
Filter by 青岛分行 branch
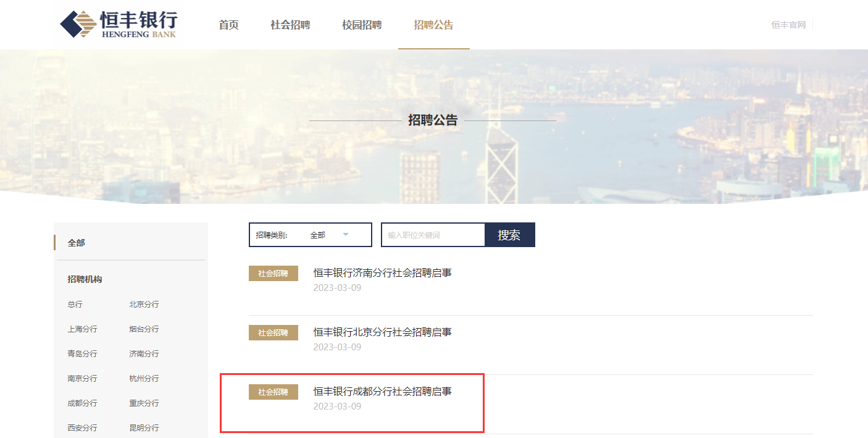click(82, 354)
